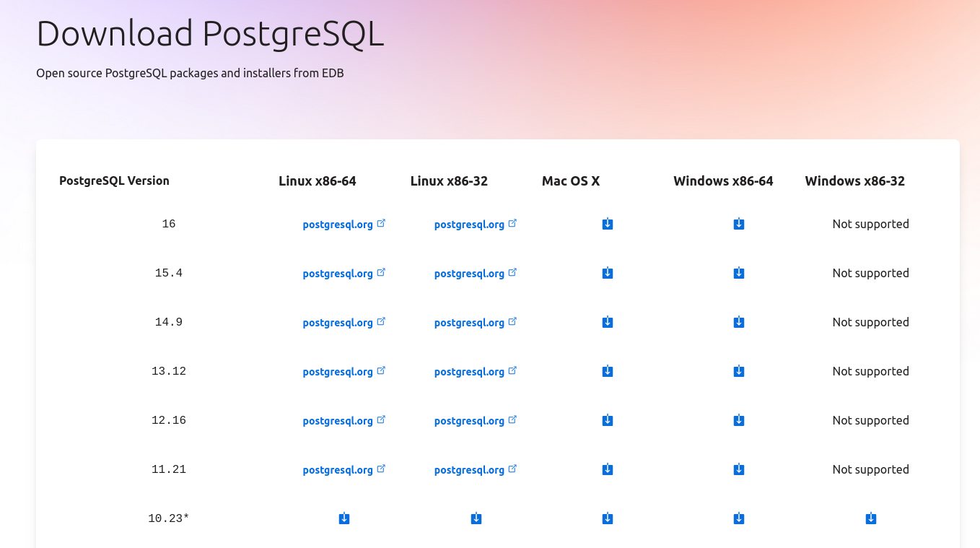The width and height of the screenshot is (980, 548).
Task: Open postgresql.org link for version 16 Linux x86-32
Action: pyautogui.click(x=476, y=225)
